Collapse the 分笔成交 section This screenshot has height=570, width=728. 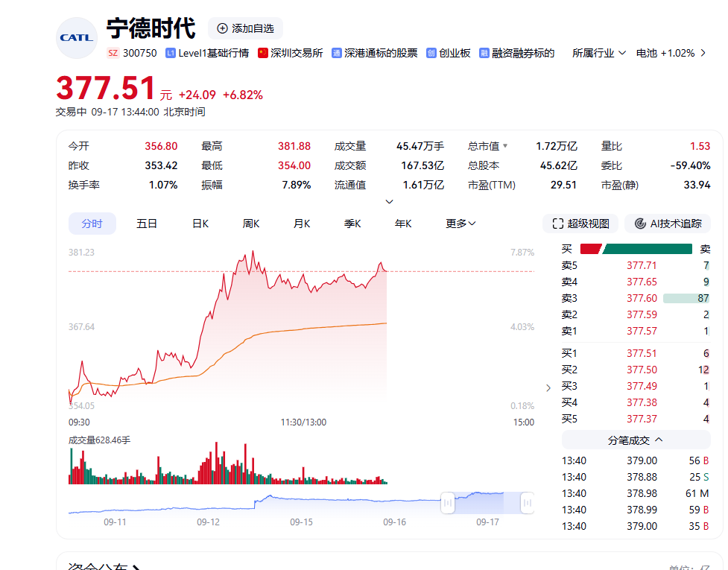tap(636, 440)
